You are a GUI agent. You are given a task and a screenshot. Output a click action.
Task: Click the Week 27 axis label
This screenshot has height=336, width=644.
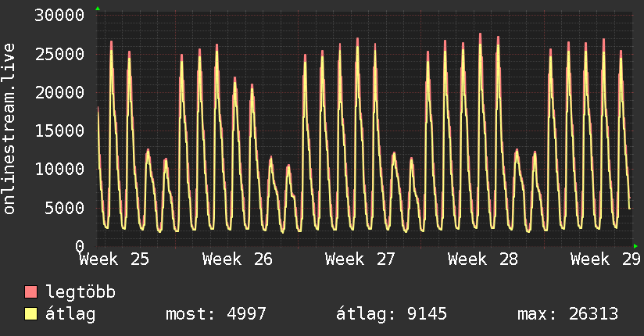click(360, 259)
